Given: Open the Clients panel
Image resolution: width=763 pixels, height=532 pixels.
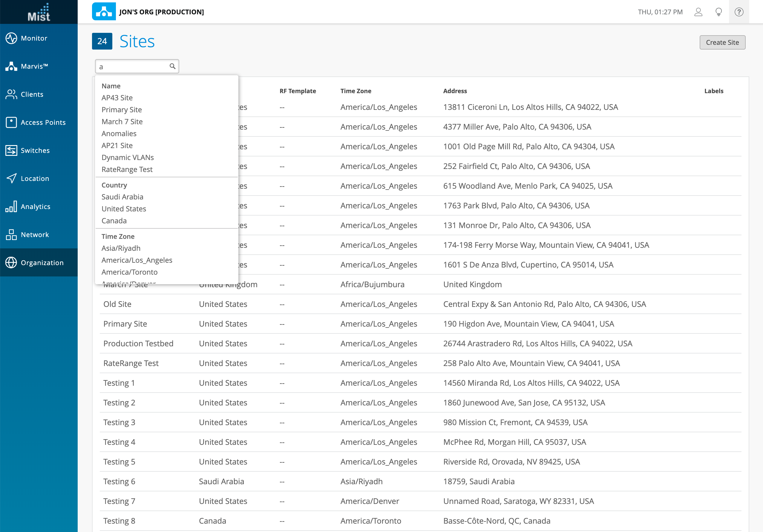Looking at the screenshot, I should point(32,94).
